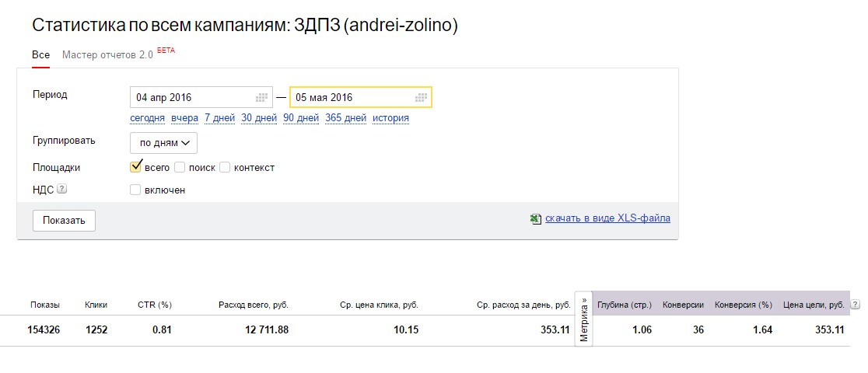This screenshot has width=868, height=373.
Task: Click the история period link
Action: [x=390, y=118]
